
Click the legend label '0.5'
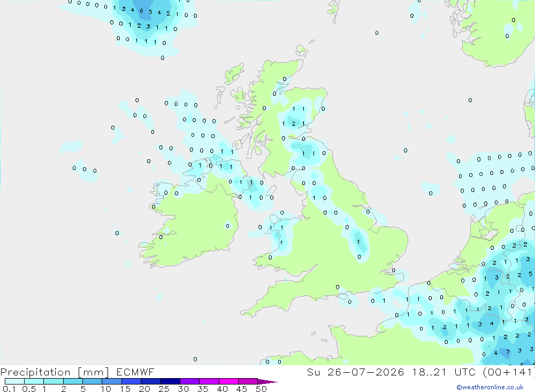click(x=29, y=389)
